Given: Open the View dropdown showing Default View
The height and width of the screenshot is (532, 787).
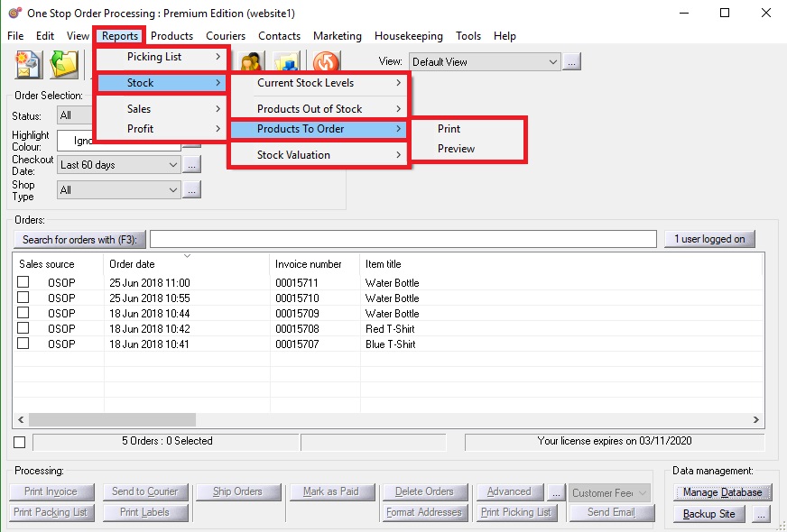Looking at the screenshot, I should [x=485, y=62].
